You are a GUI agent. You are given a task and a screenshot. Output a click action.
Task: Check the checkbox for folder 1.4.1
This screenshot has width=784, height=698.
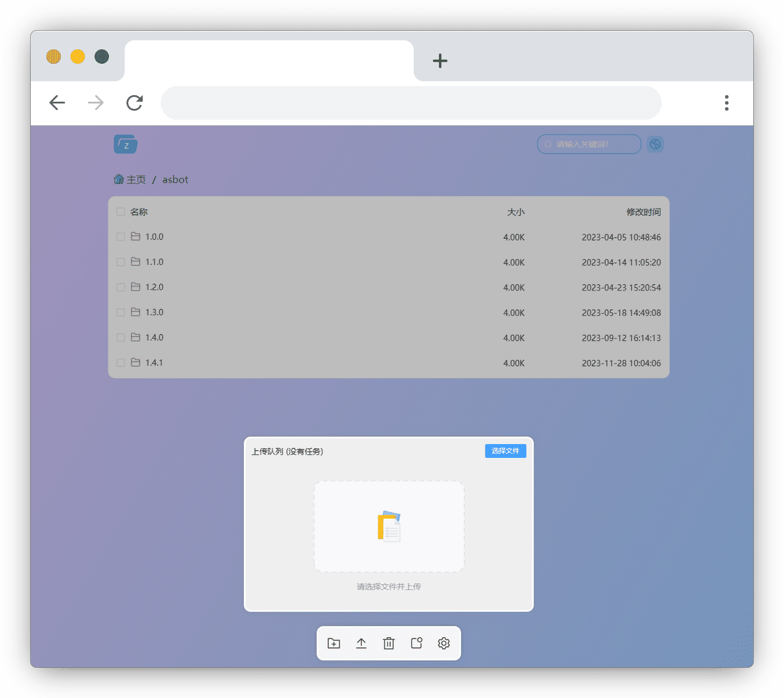click(120, 362)
